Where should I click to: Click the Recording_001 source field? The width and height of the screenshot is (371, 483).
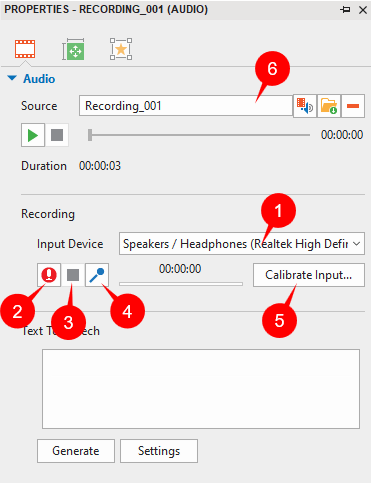(186, 106)
